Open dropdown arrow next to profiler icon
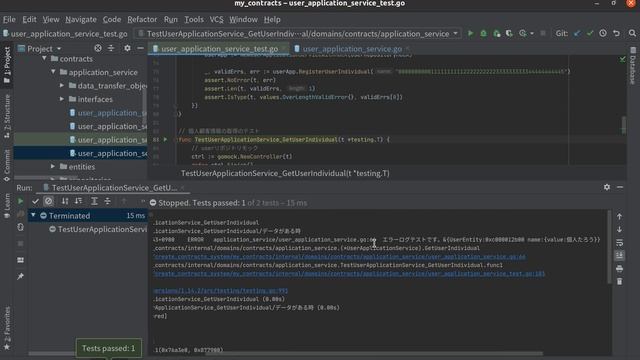This screenshot has width=640, height=360. pyautogui.click(x=532, y=33)
